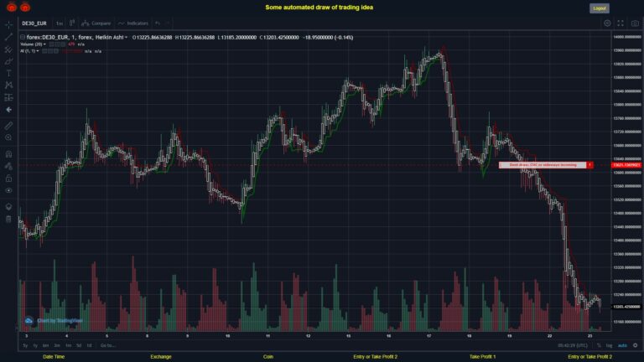Open price scale settings gear at bottom right

point(636,345)
